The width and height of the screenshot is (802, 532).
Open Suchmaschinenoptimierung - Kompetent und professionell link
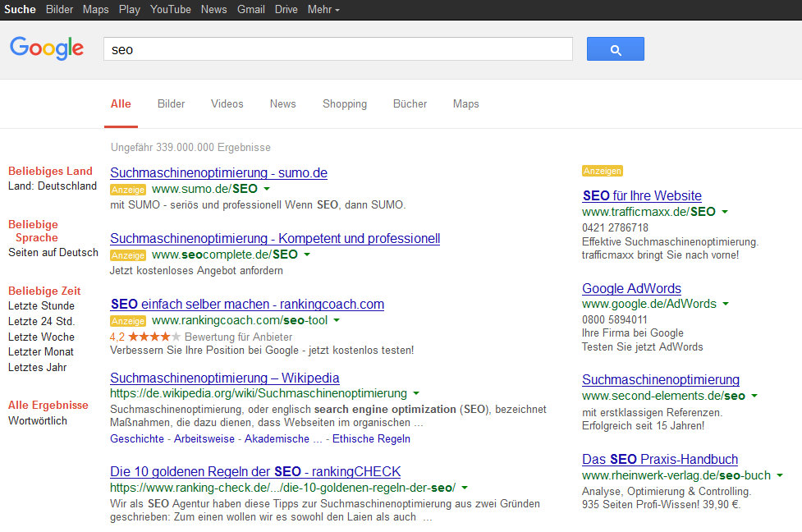click(x=275, y=238)
